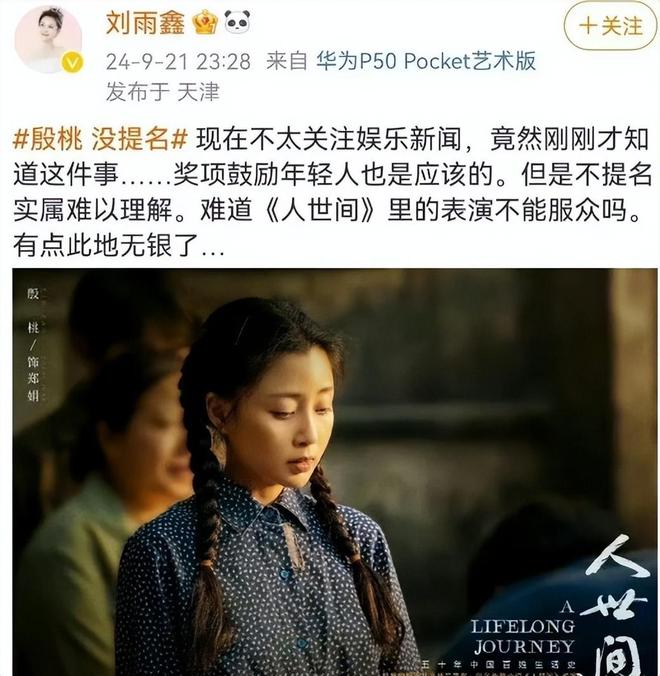Click the yellow verified badge on avatar
The image size is (660, 676).
(x=72, y=64)
